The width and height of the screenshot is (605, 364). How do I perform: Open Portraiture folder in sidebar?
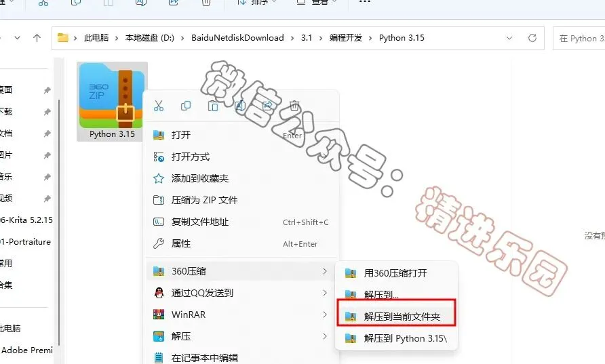coord(26,242)
